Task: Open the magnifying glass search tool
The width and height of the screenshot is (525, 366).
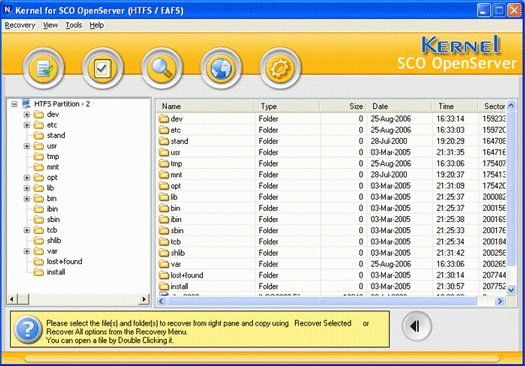Action: point(162,68)
